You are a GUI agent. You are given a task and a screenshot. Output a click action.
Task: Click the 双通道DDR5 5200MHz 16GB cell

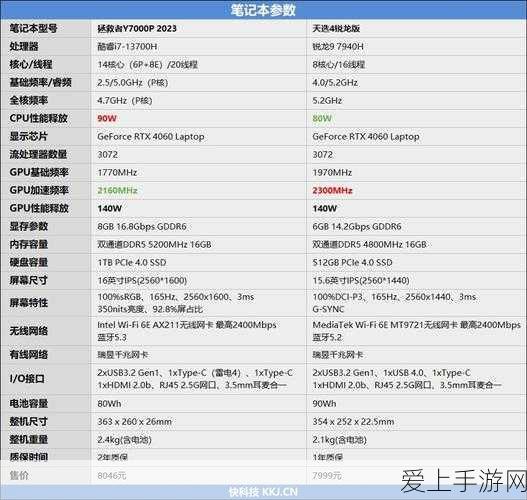click(x=154, y=245)
